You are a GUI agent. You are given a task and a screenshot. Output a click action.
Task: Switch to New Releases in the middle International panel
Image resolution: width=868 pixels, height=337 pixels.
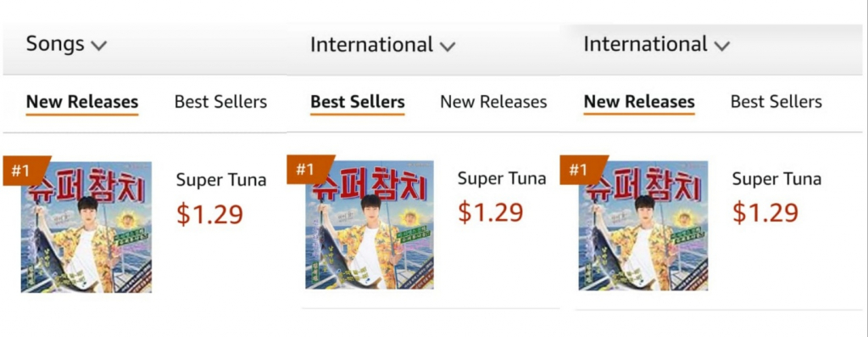(493, 102)
